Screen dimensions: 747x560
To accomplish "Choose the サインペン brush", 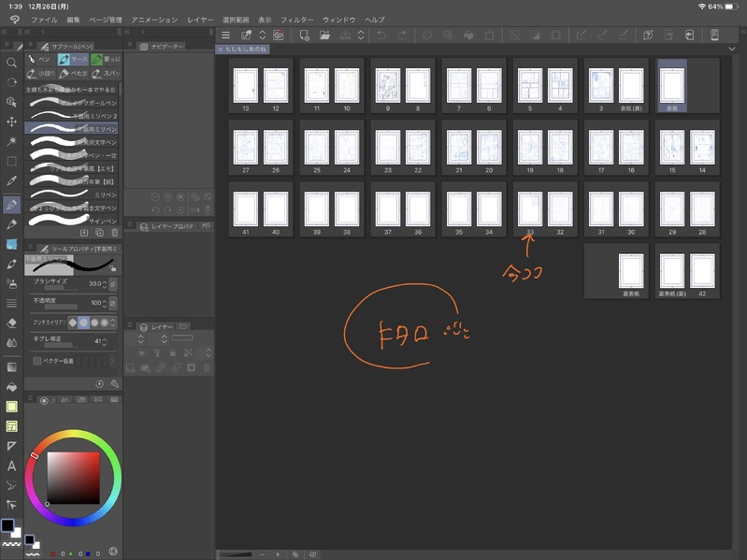I will pos(71,221).
